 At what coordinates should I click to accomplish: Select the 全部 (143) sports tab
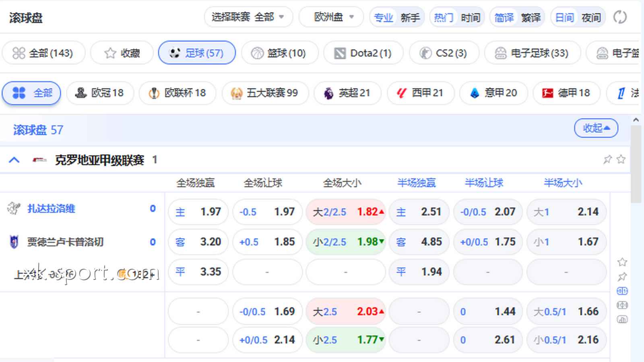pos(43,53)
